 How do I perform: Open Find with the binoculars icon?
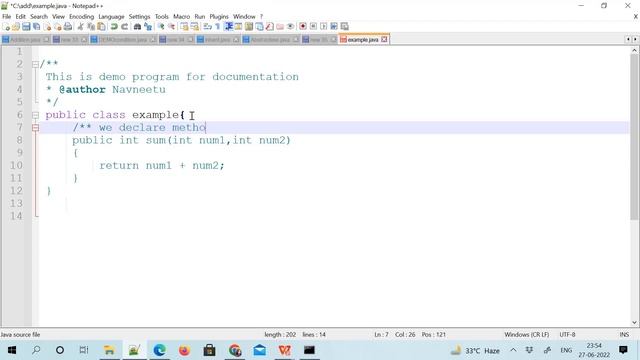(x=137, y=27)
